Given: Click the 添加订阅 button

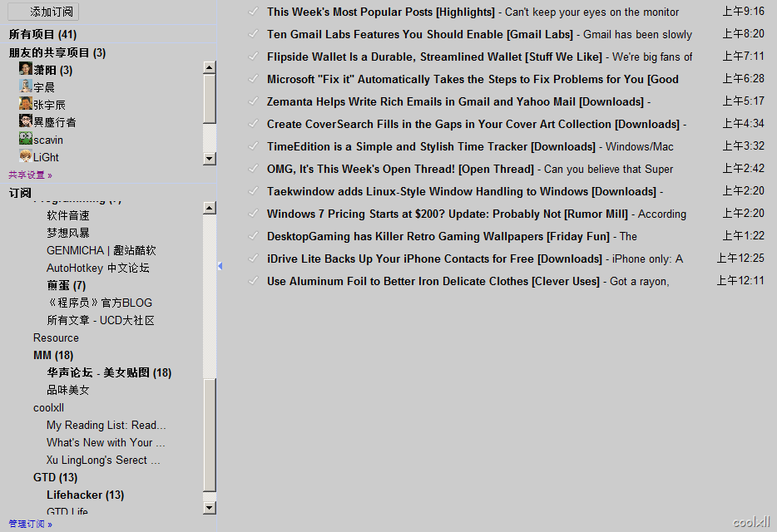Looking at the screenshot, I should tap(43, 12).
